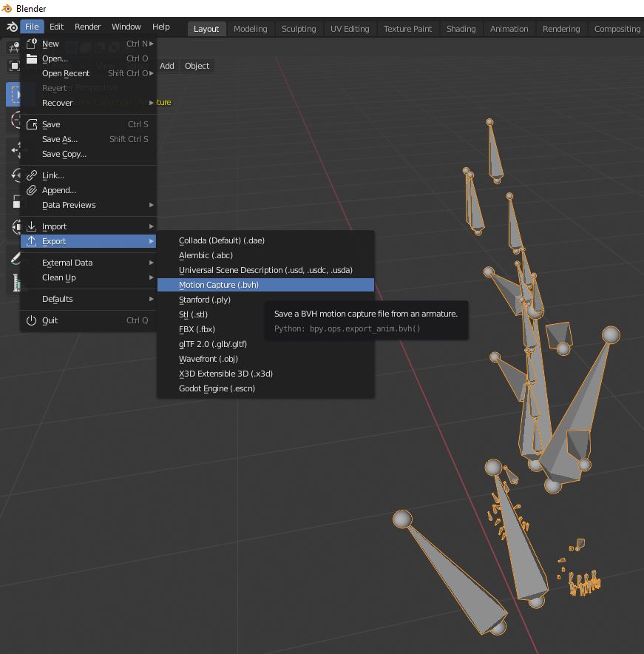Image resolution: width=644 pixels, height=654 pixels.
Task: Switch to the Compositing workspace tab
Action: 617,29
